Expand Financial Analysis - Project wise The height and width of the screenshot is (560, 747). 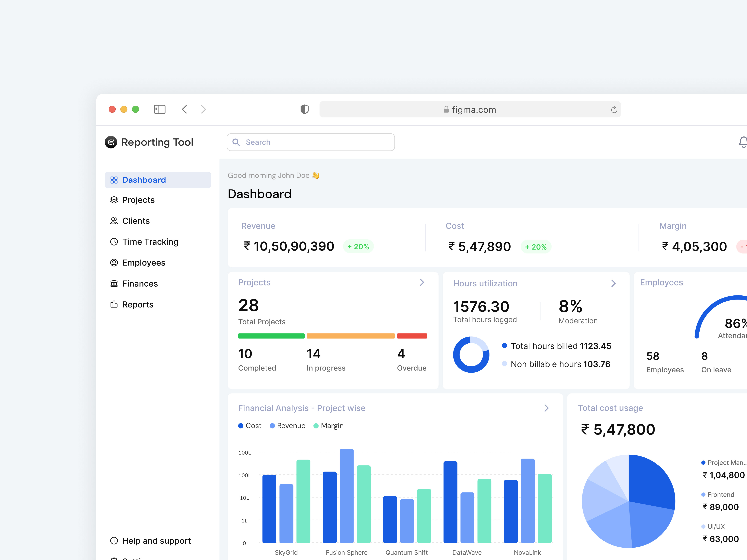coord(546,408)
